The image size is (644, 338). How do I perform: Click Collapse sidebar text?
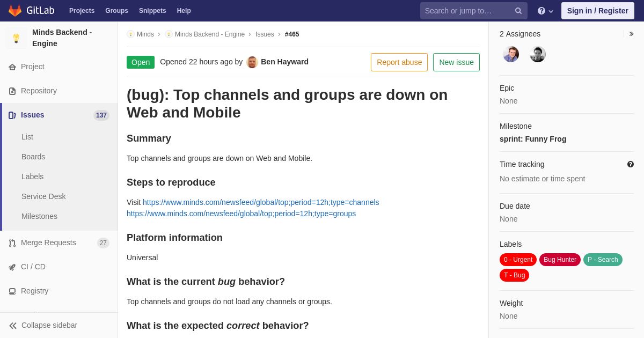(x=49, y=326)
